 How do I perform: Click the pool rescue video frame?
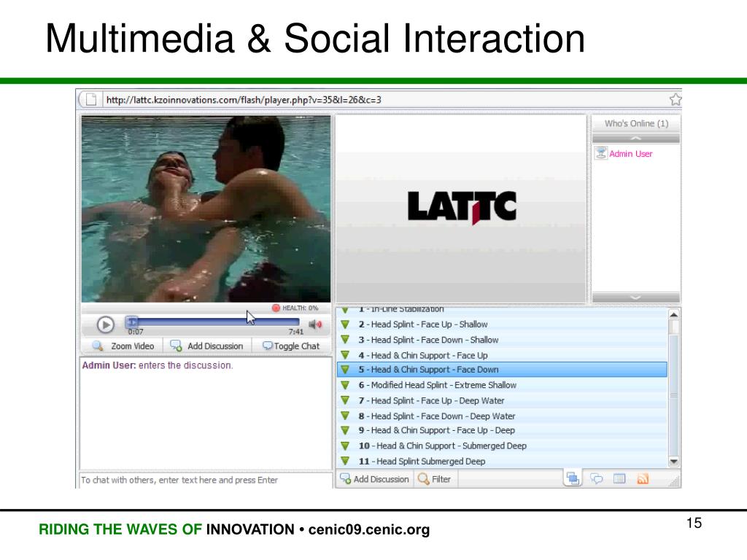click(x=206, y=209)
